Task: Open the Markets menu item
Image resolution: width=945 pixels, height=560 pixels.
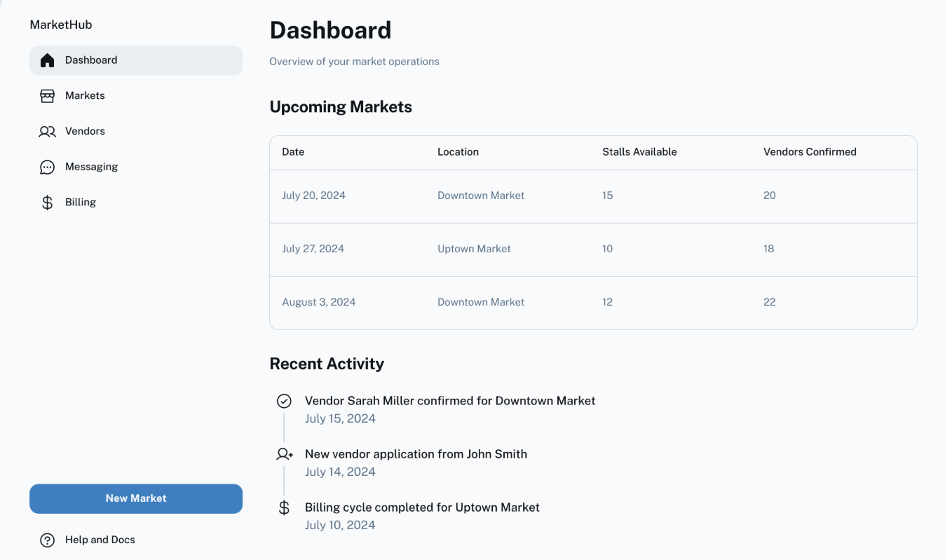Action: click(x=85, y=96)
